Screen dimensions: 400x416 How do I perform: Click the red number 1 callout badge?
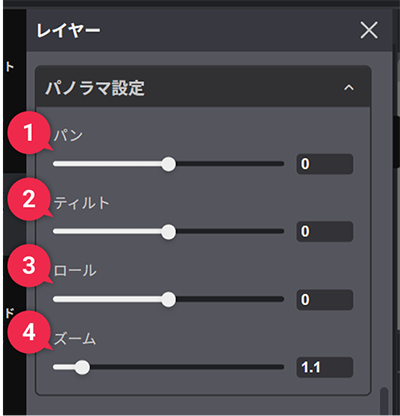pyautogui.click(x=29, y=133)
